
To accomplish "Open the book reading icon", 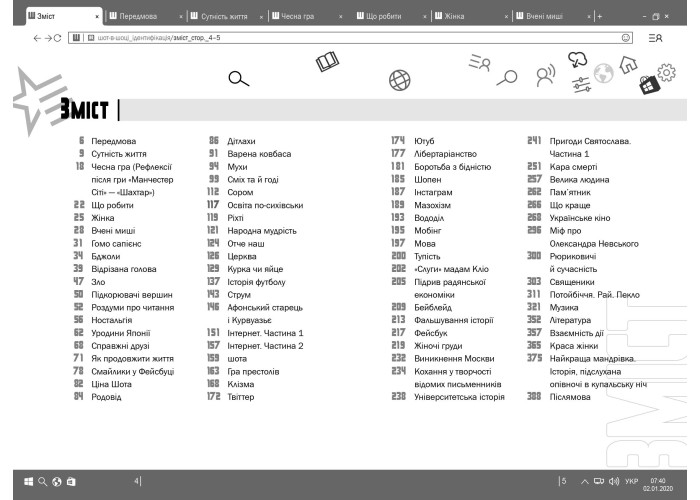I will click(x=327, y=62).
